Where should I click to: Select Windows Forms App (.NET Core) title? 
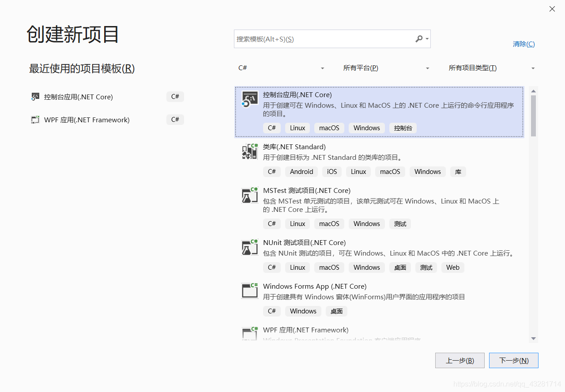point(315,286)
